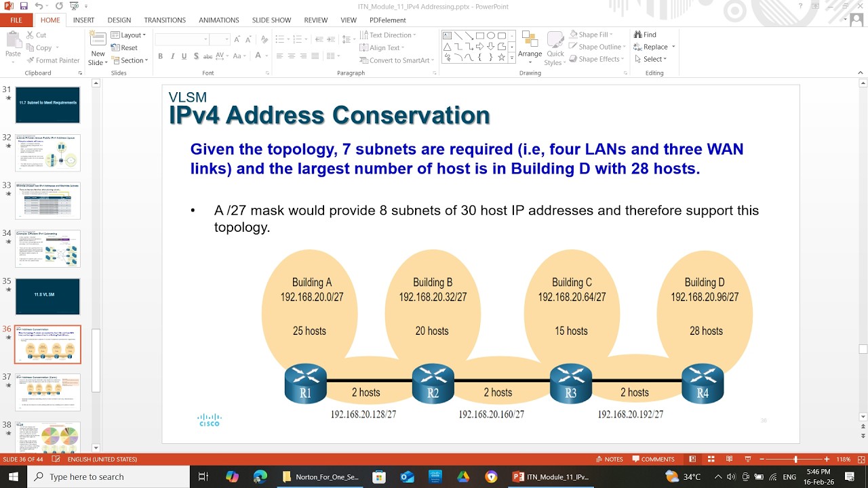Open the Shape Effects dropdown
The width and height of the screenshot is (868, 488).
pyautogui.click(x=596, y=59)
